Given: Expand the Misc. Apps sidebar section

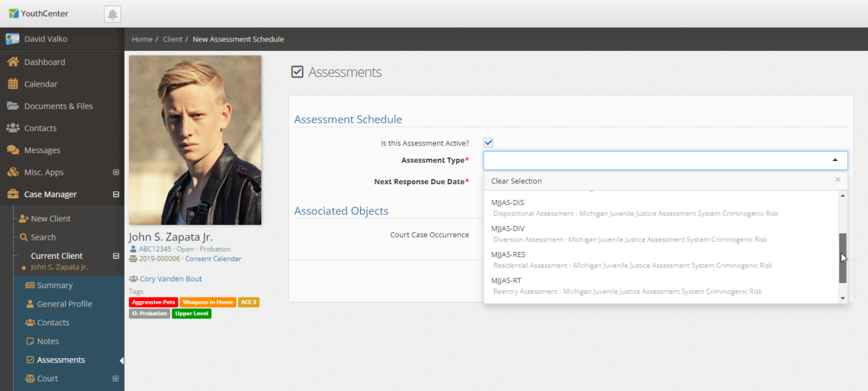Looking at the screenshot, I should 115,172.
